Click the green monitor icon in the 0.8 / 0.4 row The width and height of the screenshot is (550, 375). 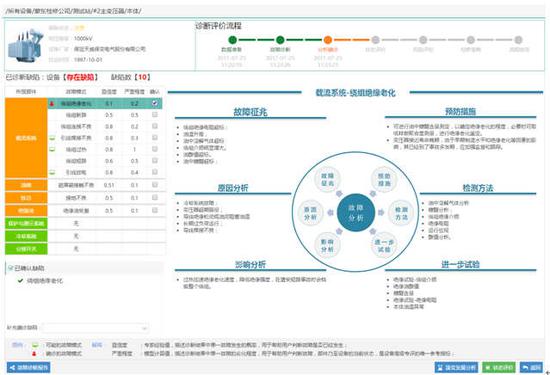click(52, 172)
